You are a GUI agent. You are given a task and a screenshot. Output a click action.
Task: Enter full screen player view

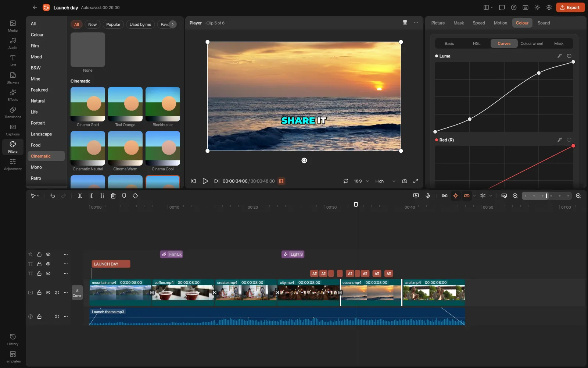click(416, 181)
